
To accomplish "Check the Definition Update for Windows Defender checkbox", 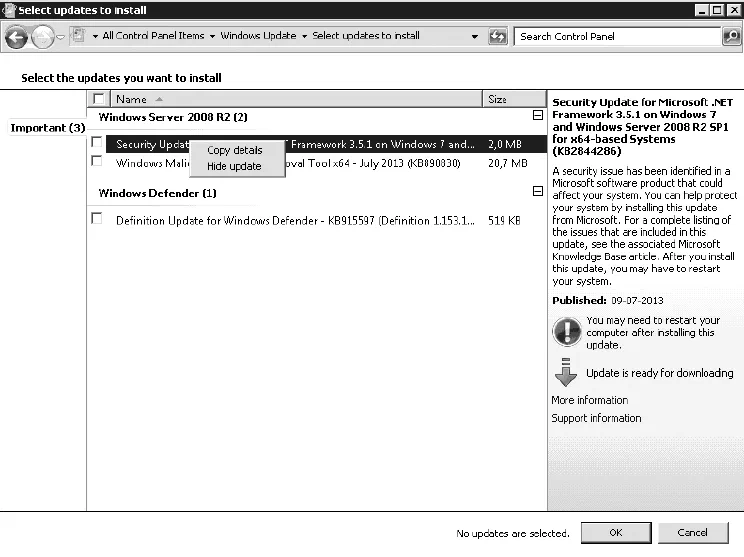I will coord(97,218).
